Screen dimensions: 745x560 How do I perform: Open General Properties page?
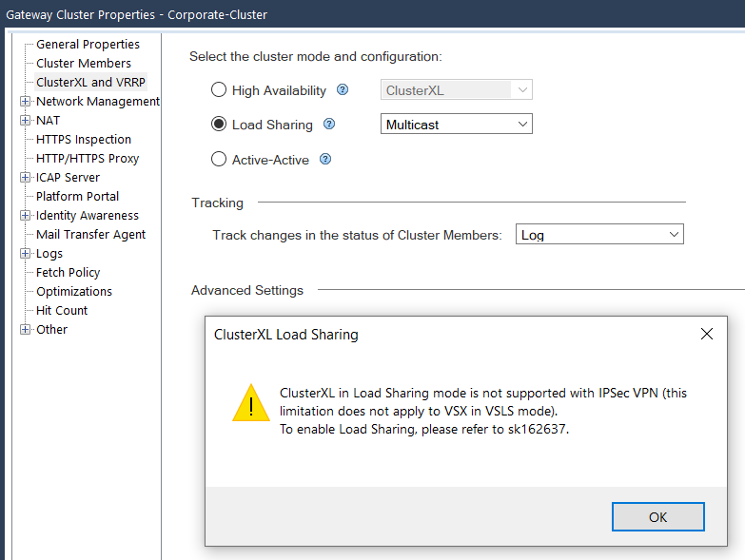[x=88, y=44]
